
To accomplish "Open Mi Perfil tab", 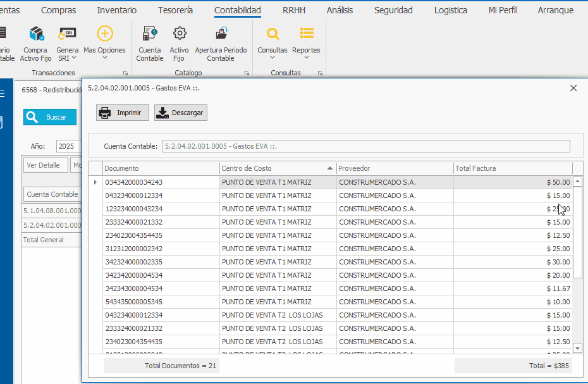I will (503, 10).
